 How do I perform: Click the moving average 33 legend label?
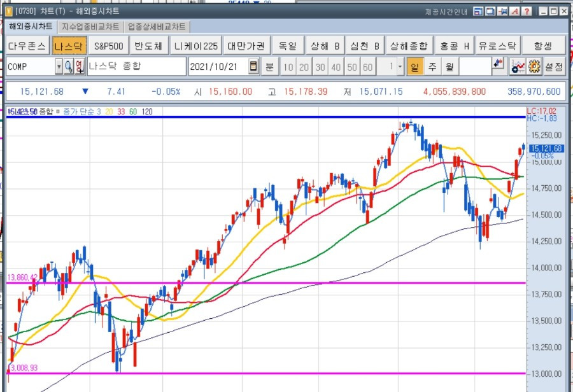(x=121, y=111)
